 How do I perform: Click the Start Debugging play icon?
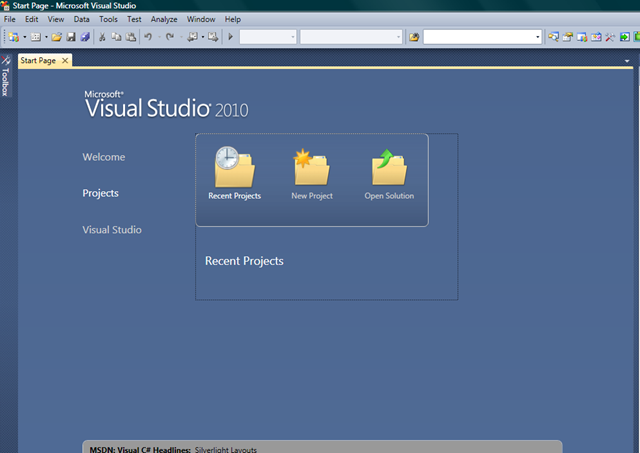(230, 37)
